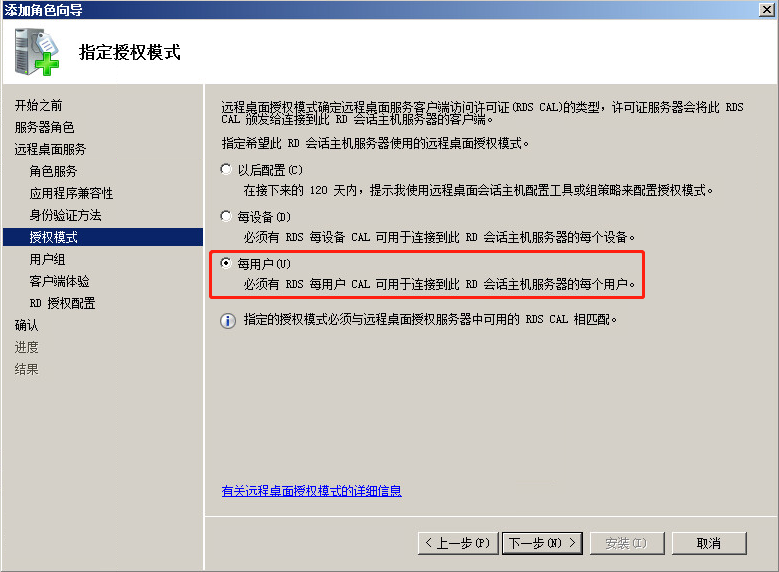Go to 身份验证方法 step
Image resolution: width=779 pixels, height=572 pixels.
65,215
